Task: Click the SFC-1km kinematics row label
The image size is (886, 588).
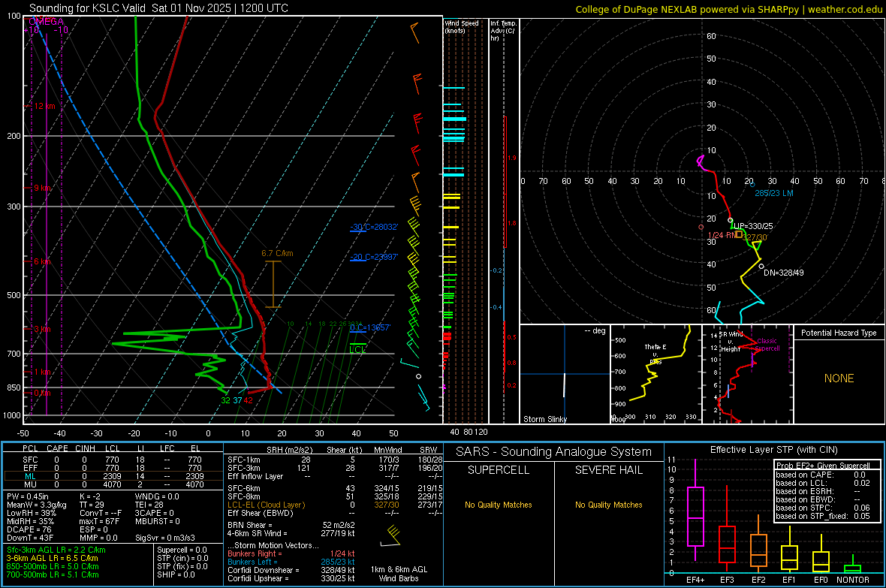Action: pos(244,460)
